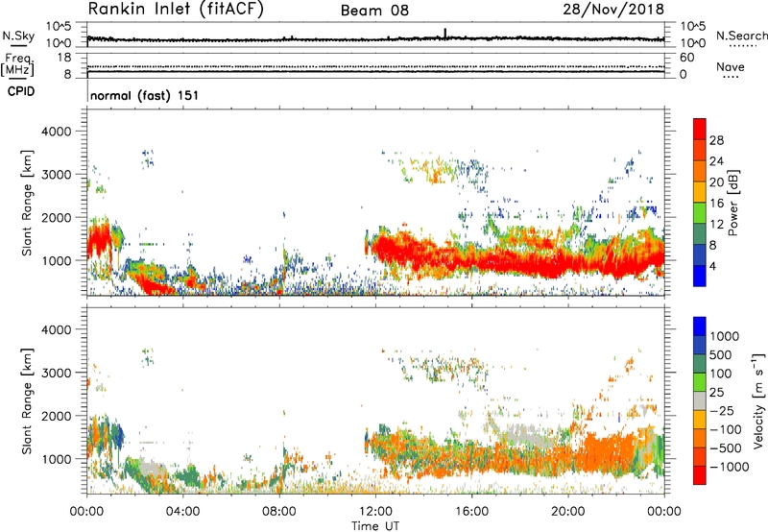Click the '-1000' tick on velocity colorbar
768x532 pixels.
(x=729, y=467)
